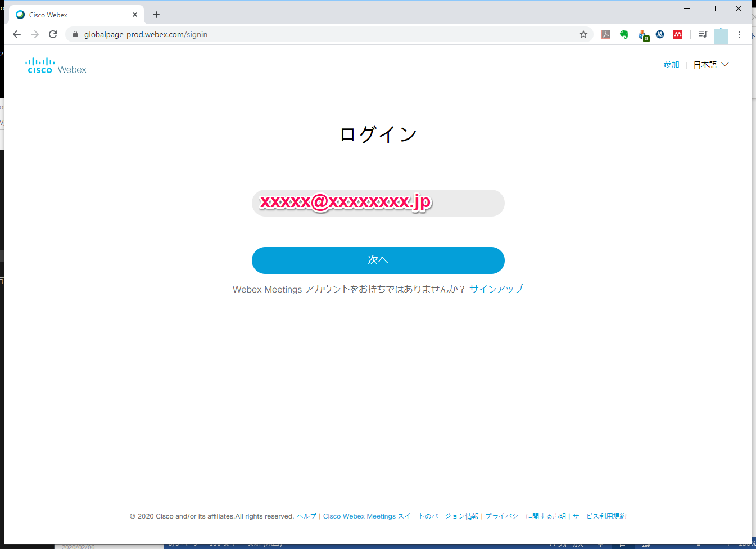Select the Cisco Webex tab
Viewport: 756px width, 549px height.
coord(76,15)
